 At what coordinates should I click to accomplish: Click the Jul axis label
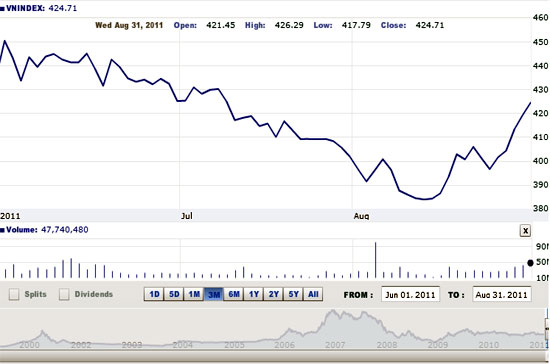187,216
